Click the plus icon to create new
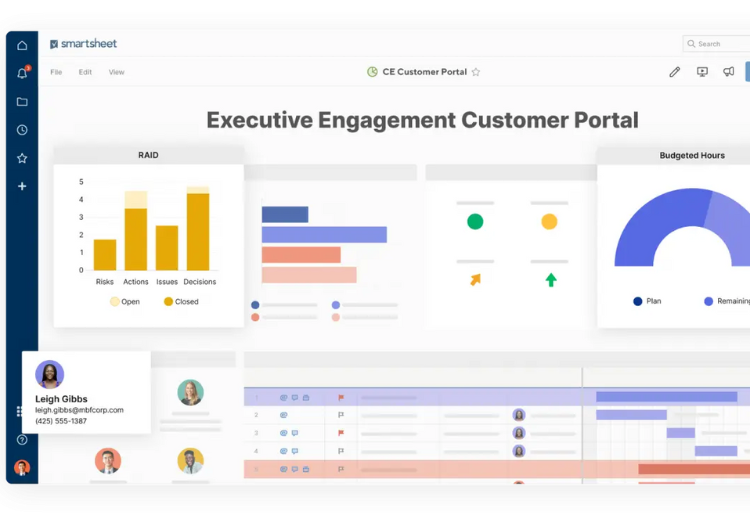The image size is (750, 515). 22,186
